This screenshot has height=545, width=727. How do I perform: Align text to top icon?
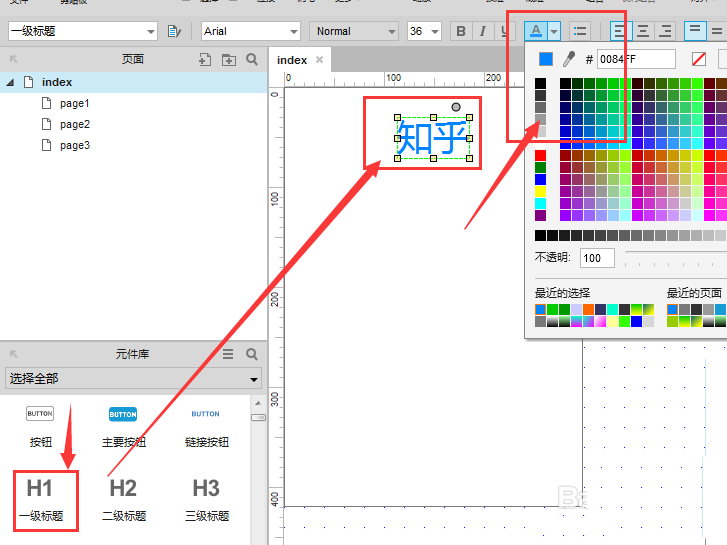[695, 31]
